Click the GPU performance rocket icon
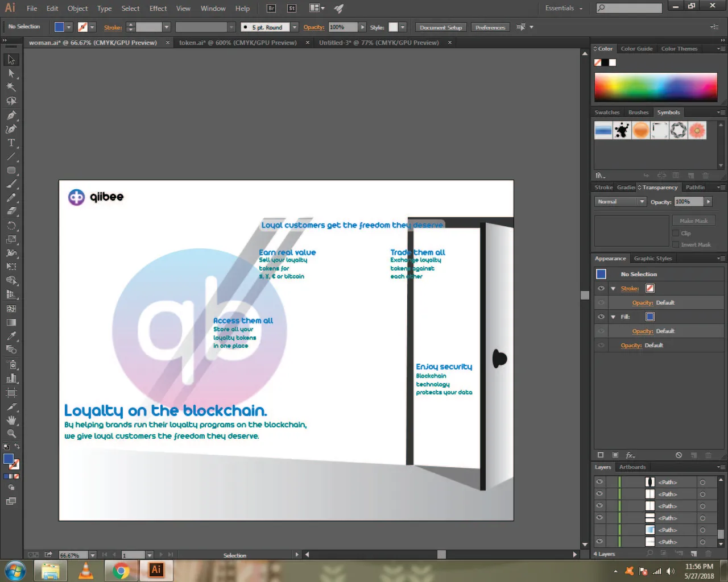This screenshot has width=728, height=582. coord(338,8)
